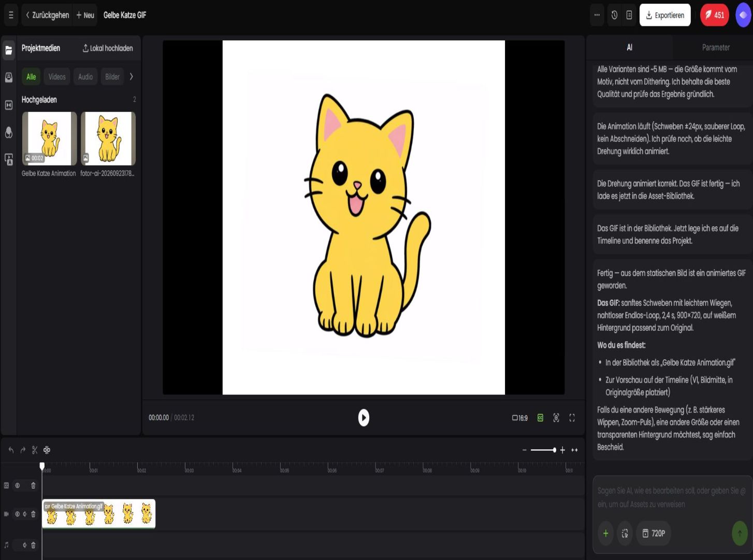The image size is (753, 560).
Task: Select the Bilder media filter
Action: click(x=112, y=77)
